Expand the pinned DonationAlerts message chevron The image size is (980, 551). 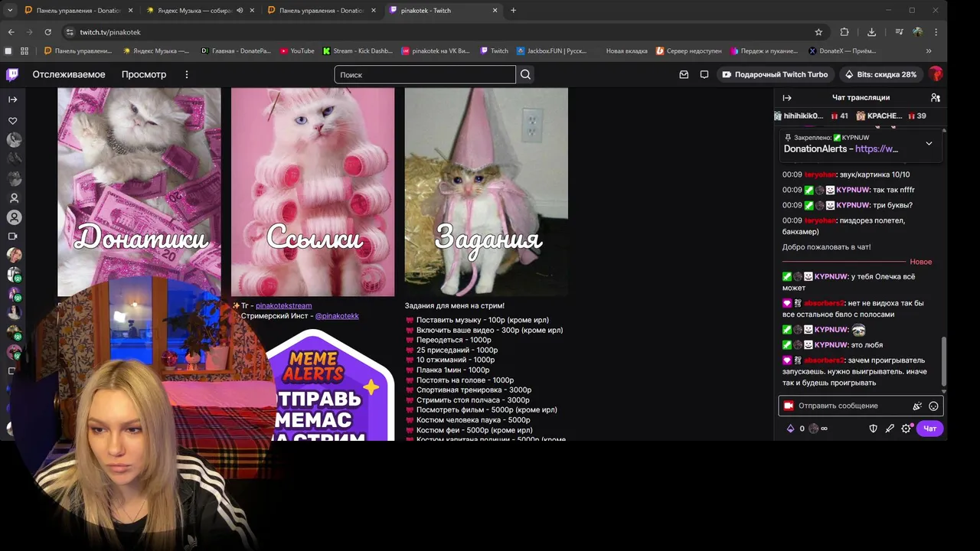tap(929, 143)
